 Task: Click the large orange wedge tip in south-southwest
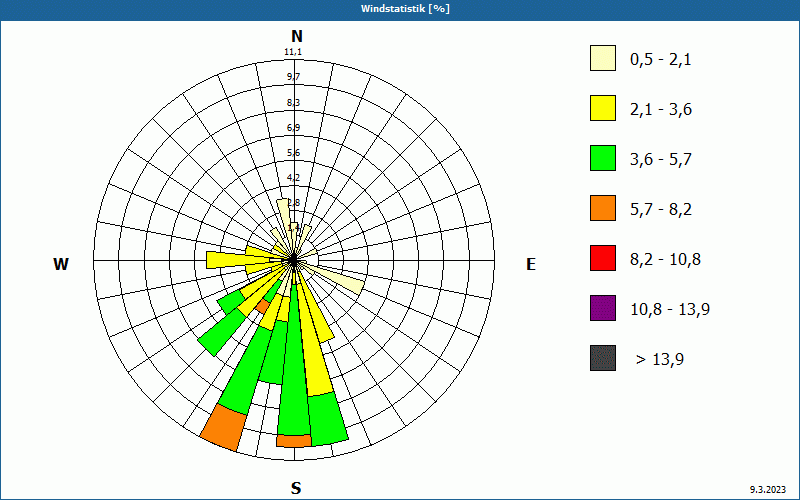coord(223,428)
